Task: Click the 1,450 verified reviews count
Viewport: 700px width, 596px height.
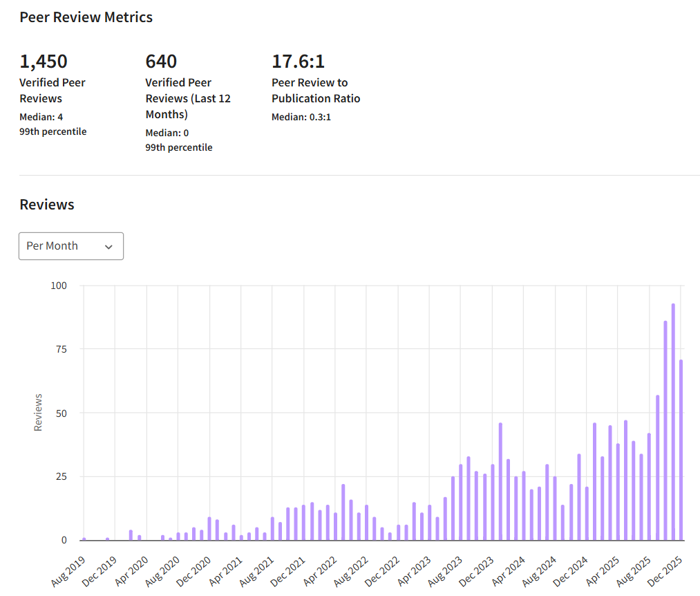Action: (44, 62)
